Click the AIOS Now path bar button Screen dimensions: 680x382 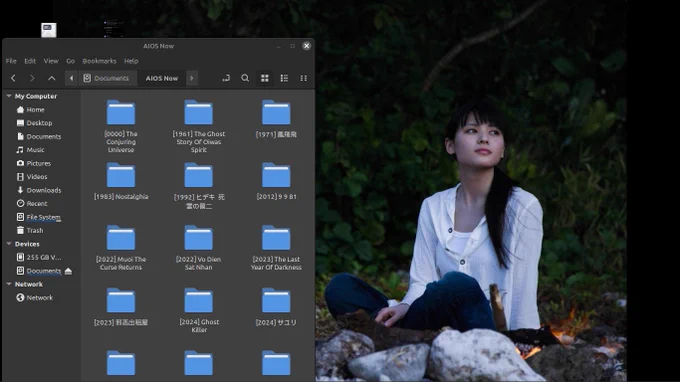click(x=162, y=78)
